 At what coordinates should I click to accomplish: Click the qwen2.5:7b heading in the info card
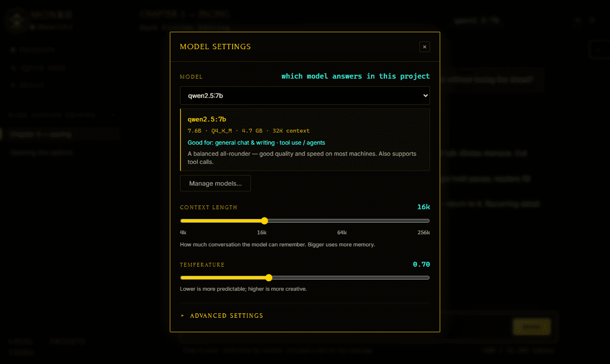tap(207, 119)
